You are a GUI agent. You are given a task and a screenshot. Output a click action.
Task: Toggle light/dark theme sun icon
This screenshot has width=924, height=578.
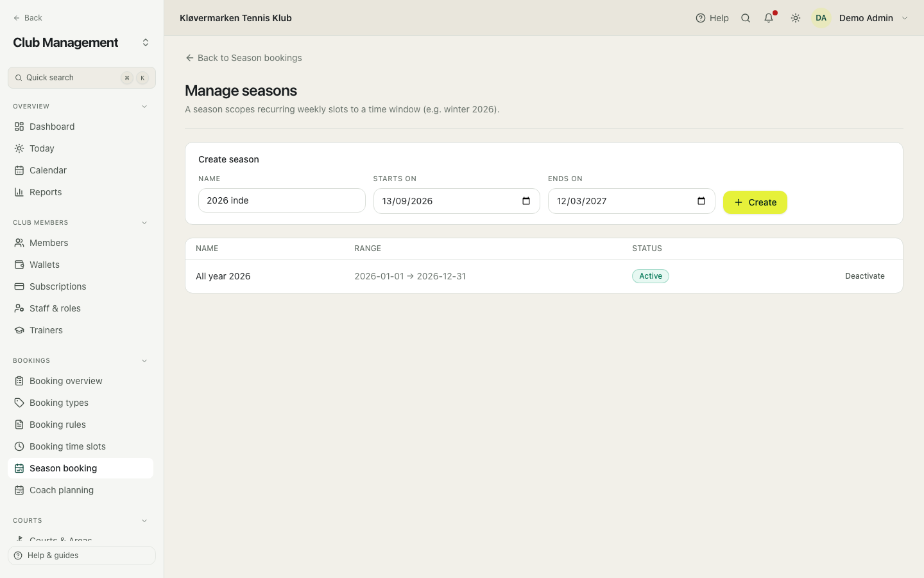point(796,18)
